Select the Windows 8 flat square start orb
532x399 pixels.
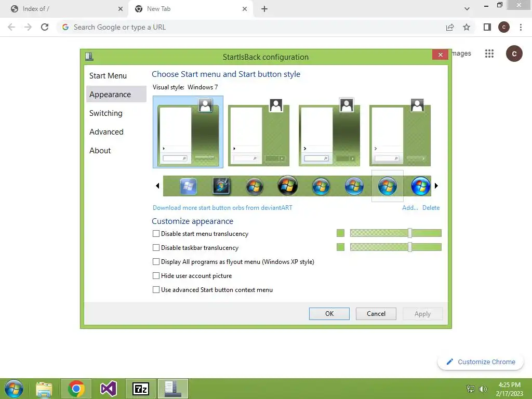188,186
